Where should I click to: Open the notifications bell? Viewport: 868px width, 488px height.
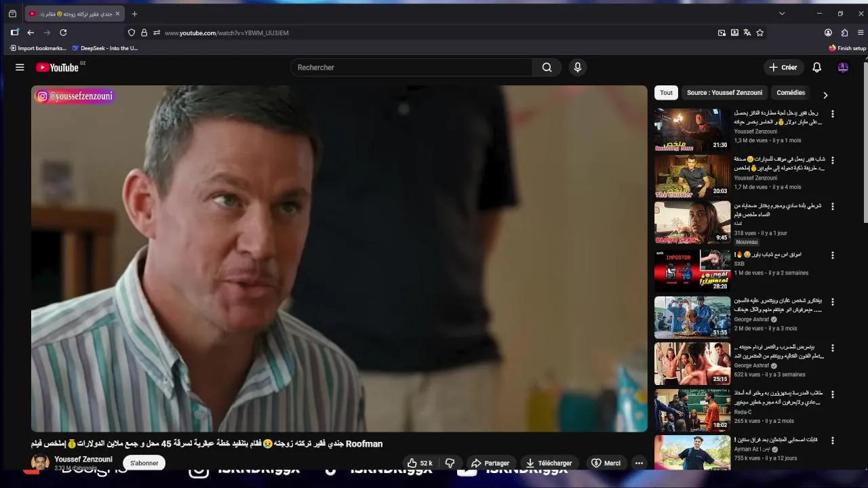816,67
